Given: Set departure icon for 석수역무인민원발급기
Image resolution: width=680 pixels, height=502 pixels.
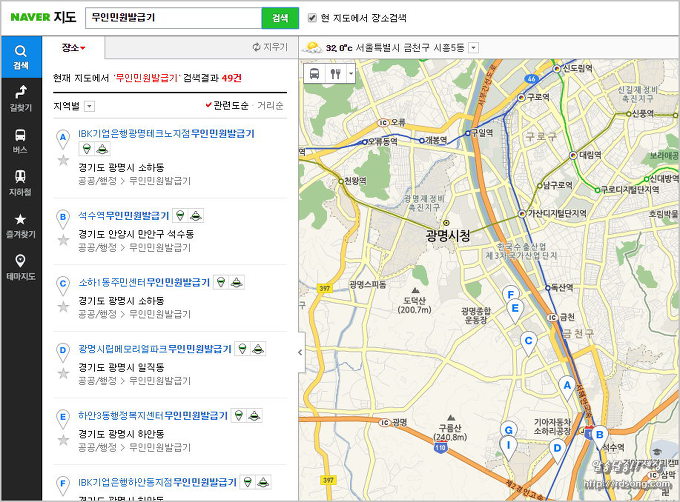Looking at the screenshot, I should 180,215.
